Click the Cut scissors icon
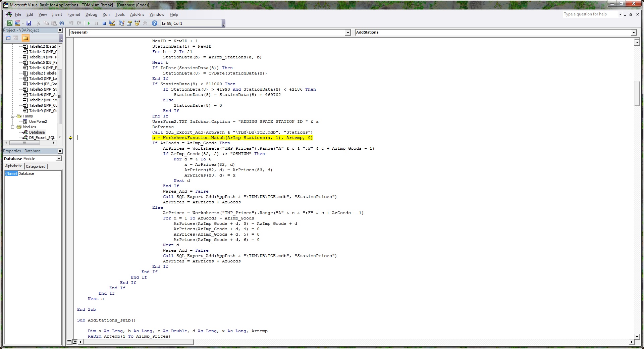Viewport: 644px width, 349px height. pos(38,23)
